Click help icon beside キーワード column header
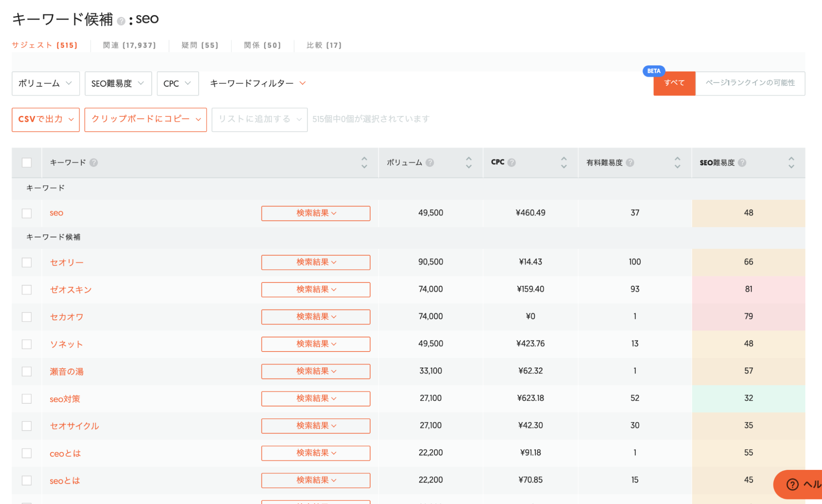The width and height of the screenshot is (822, 504). point(94,162)
